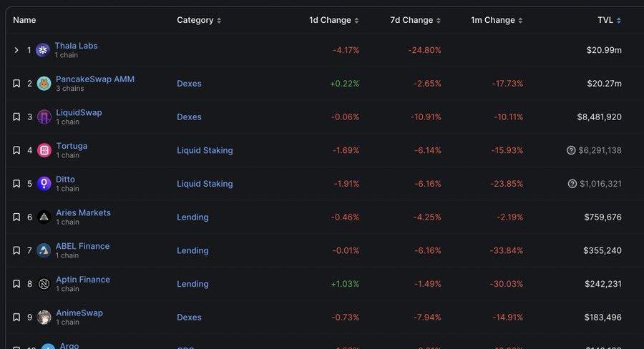The image size is (644, 349).
Task: Click the LiquidSwap logo icon
Action: pos(44,117)
